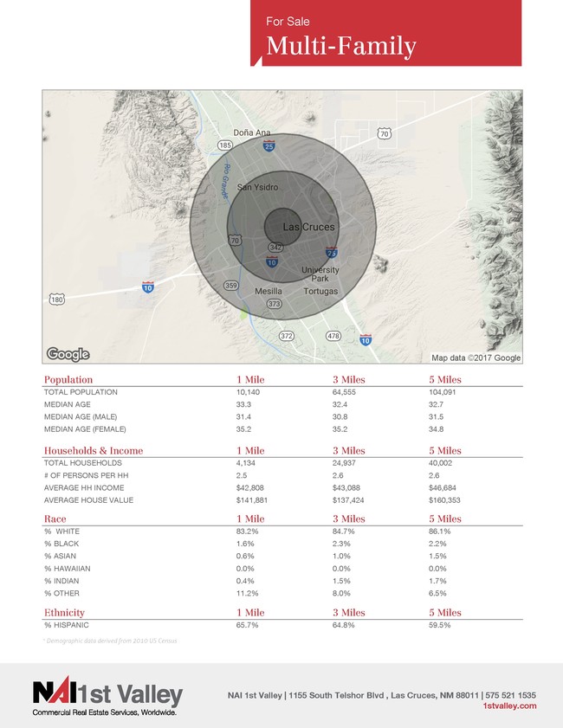Click the route 478 highway shield

point(333,335)
